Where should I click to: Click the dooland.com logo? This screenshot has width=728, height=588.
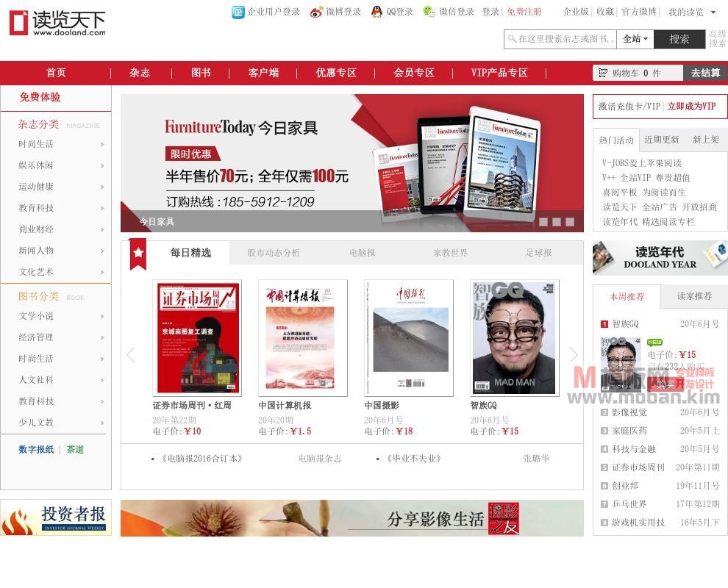click(57, 23)
